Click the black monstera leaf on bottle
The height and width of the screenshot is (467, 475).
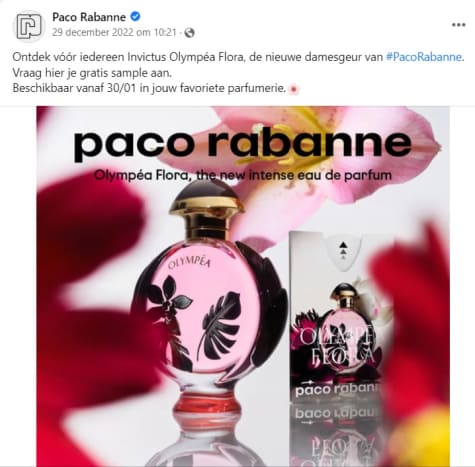[x=220, y=325]
